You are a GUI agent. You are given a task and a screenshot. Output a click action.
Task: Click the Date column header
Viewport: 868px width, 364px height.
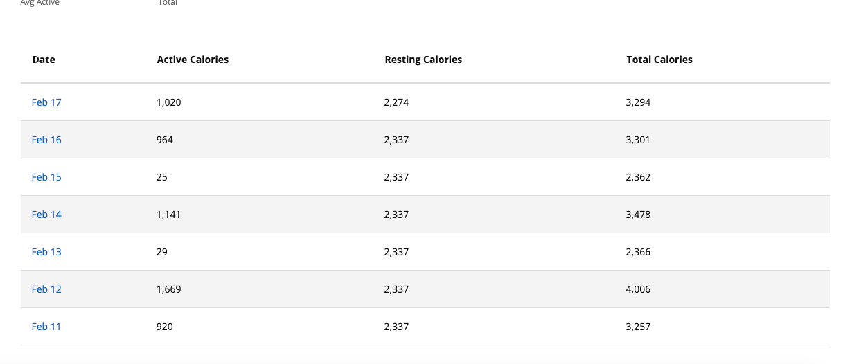44,60
